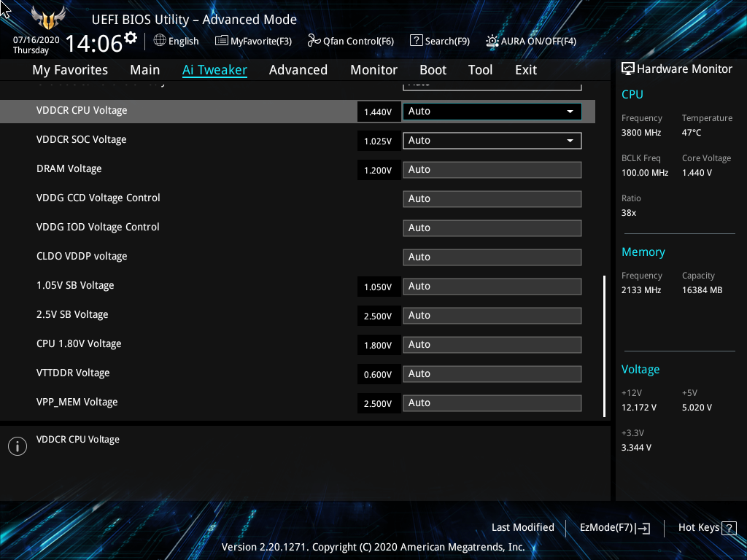Open the Tool tab
The width and height of the screenshot is (747, 560).
pyautogui.click(x=480, y=70)
